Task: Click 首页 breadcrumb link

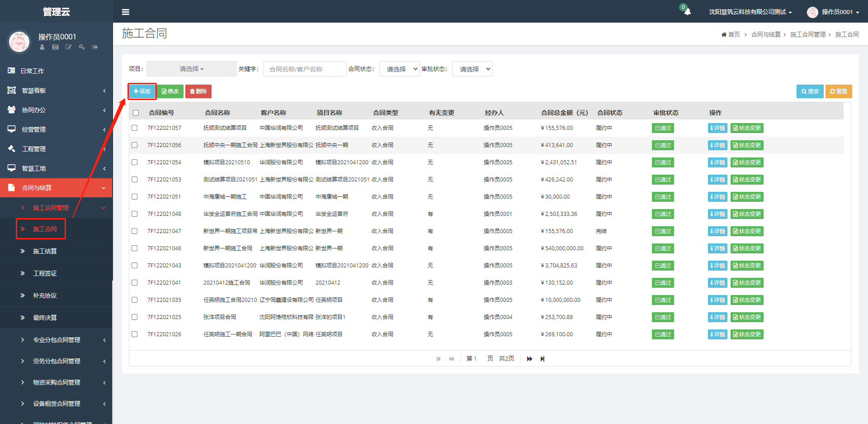Action: pyautogui.click(x=734, y=35)
